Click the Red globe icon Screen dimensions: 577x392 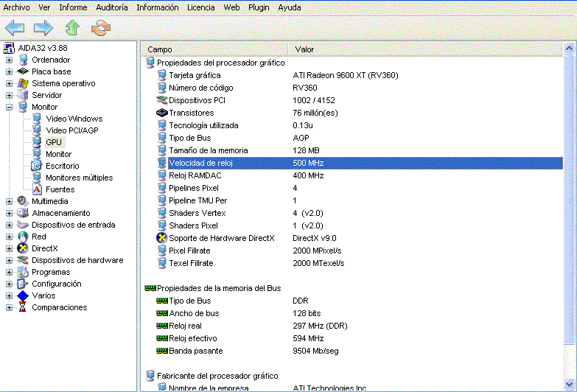click(x=23, y=237)
